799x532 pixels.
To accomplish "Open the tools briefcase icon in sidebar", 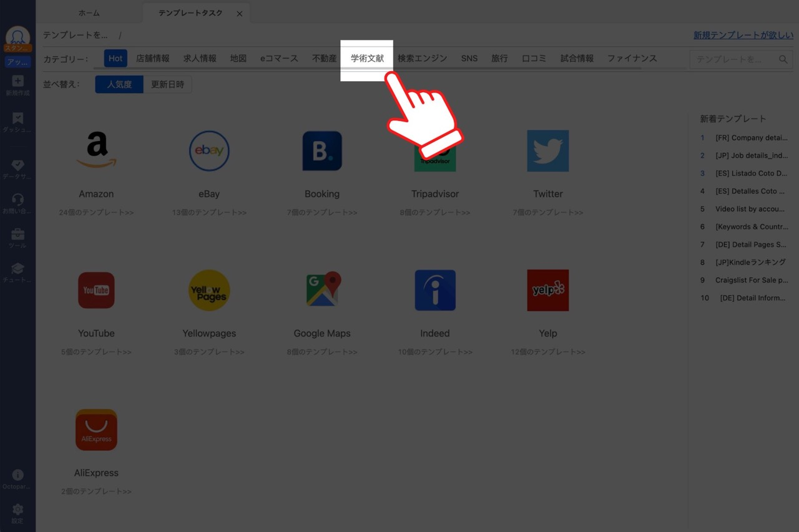I will tap(17, 235).
